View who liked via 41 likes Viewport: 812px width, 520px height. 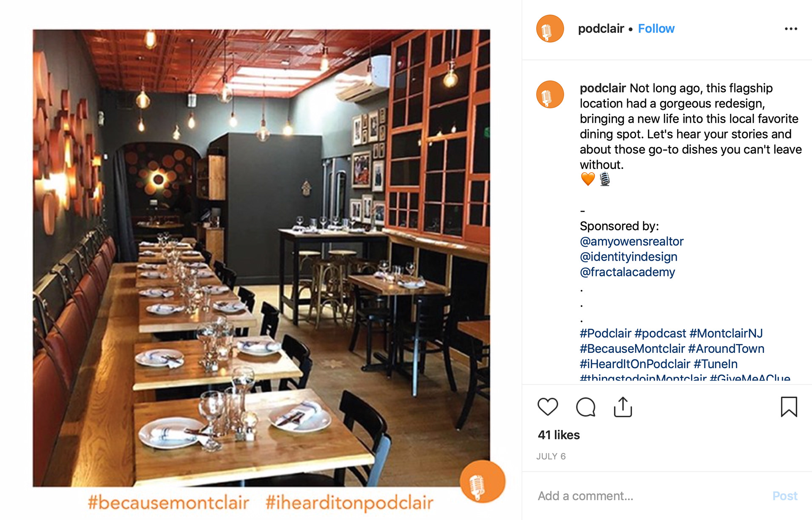tap(559, 435)
